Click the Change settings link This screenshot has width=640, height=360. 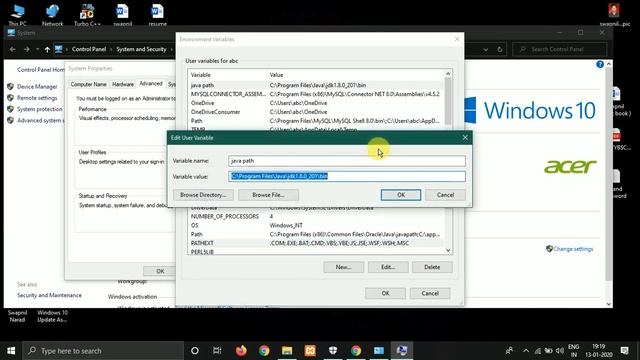(x=573, y=249)
